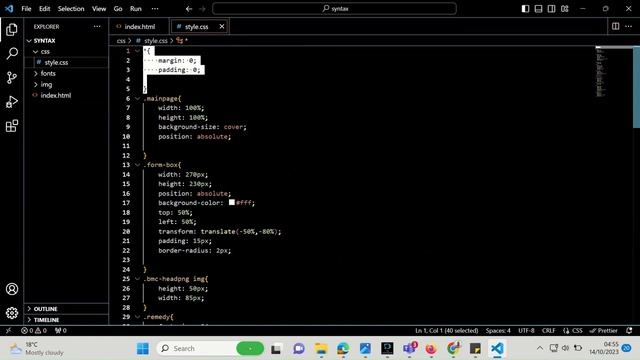The height and width of the screenshot is (360, 640).
Task: Open the Go menu
Action: coord(118,9)
